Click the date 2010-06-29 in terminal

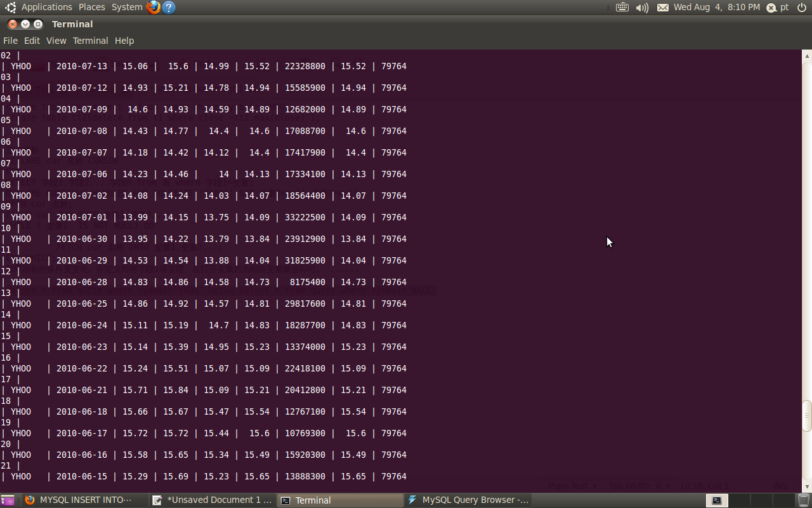(x=82, y=260)
